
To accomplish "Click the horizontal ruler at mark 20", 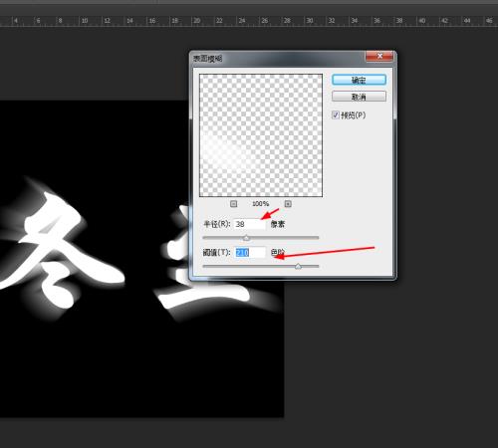I will click(196, 21).
